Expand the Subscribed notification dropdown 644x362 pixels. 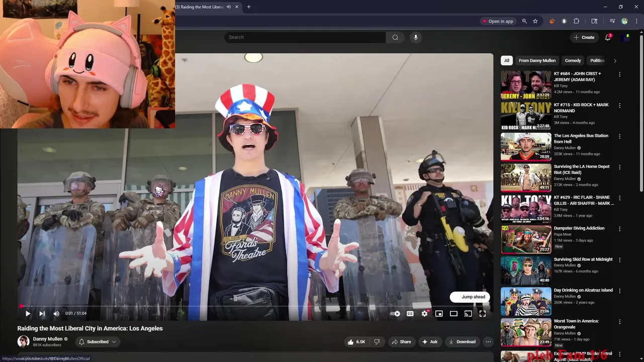point(97,342)
